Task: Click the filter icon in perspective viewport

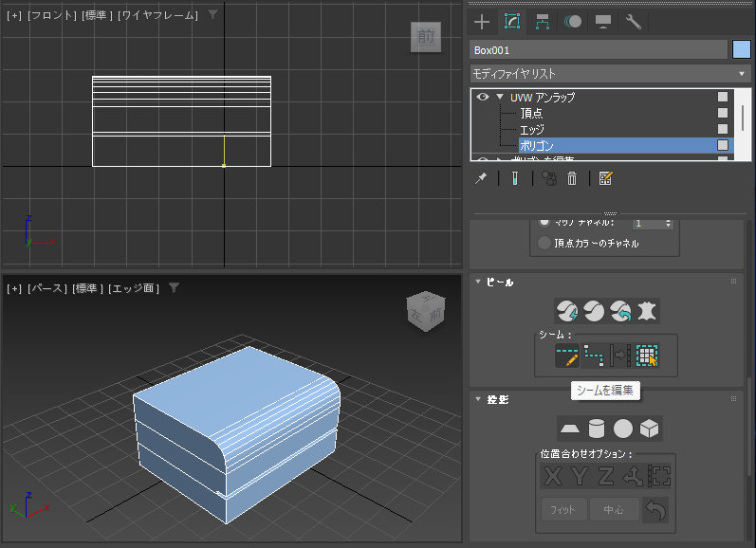Action: (174, 287)
